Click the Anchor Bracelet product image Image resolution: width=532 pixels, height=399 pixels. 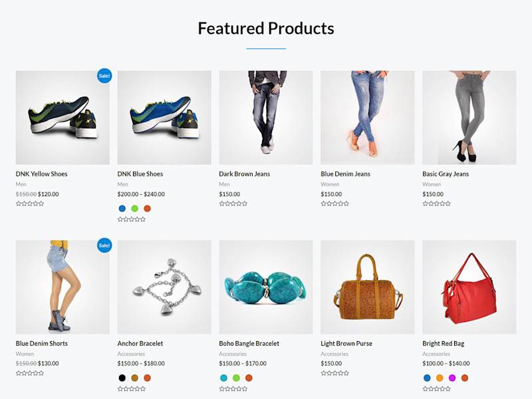164,287
